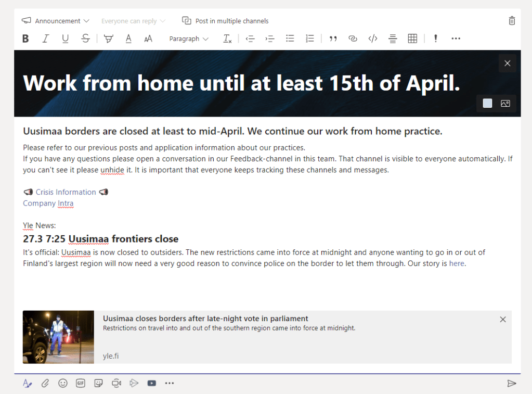Send the announcement message
The image size is (532, 394).
(512, 383)
